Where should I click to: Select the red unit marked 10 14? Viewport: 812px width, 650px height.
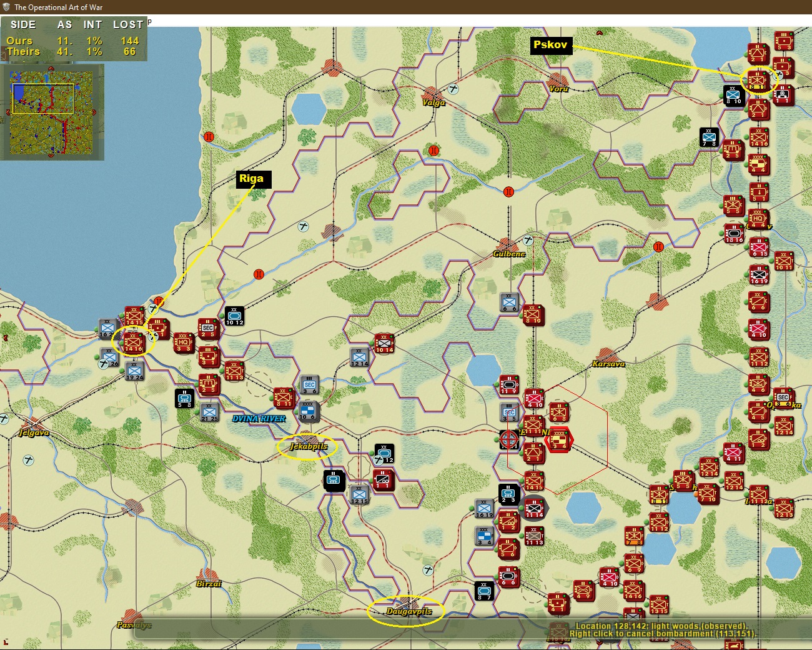coord(384,343)
